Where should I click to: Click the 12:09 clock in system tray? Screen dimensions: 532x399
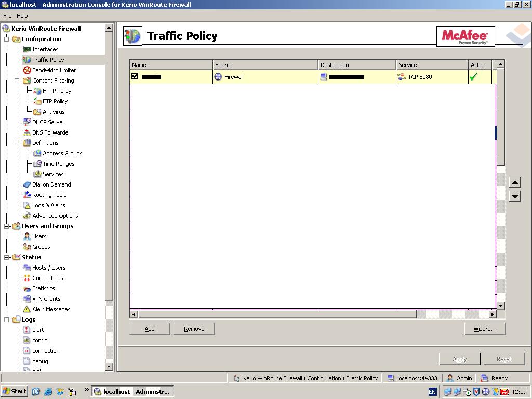[519, 392]
